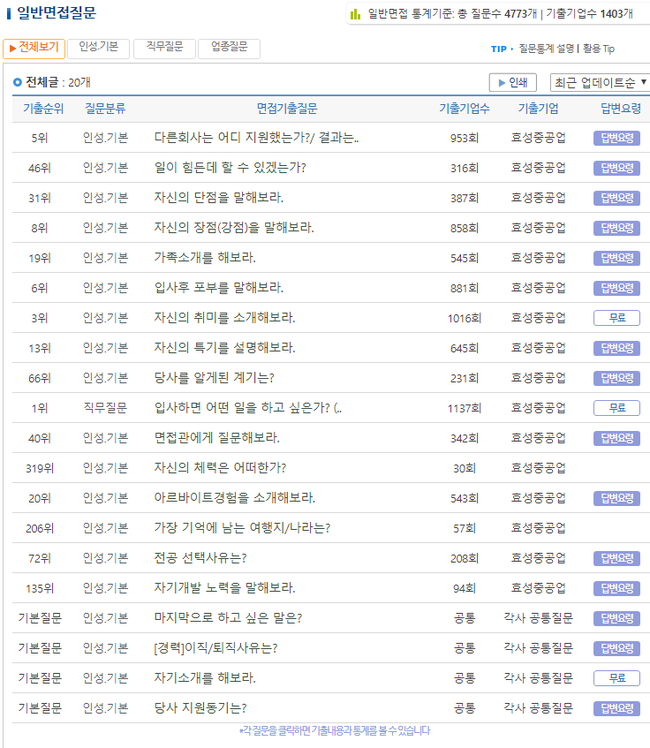Click 무료 badge for 자신의 취미를 소개해보라
Image resolution: width=650 pixels, height=748 pixels.
(x=616, y=318)
